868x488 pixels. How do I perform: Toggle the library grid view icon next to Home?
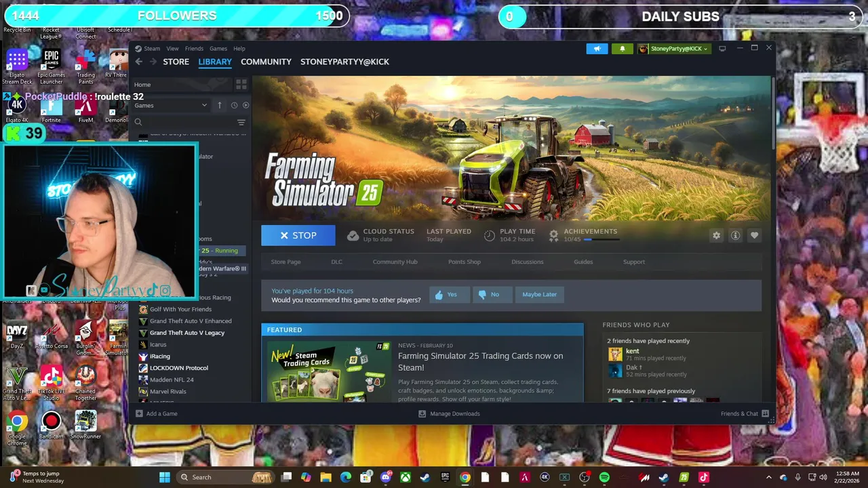241,85
